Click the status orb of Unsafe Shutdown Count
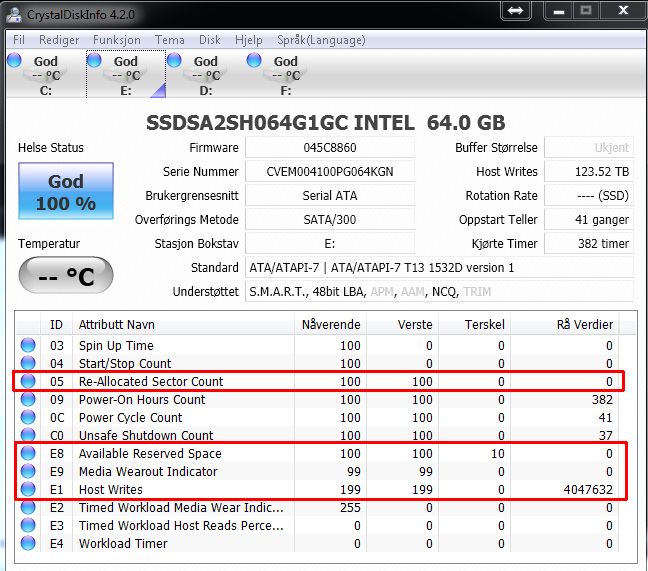Screen dimensions: 648x571 28,435
